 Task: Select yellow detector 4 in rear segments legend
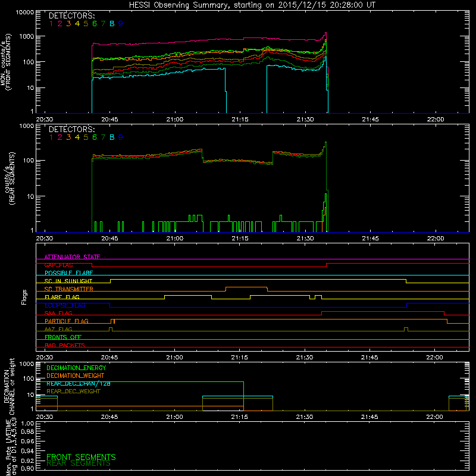(77, 137)
